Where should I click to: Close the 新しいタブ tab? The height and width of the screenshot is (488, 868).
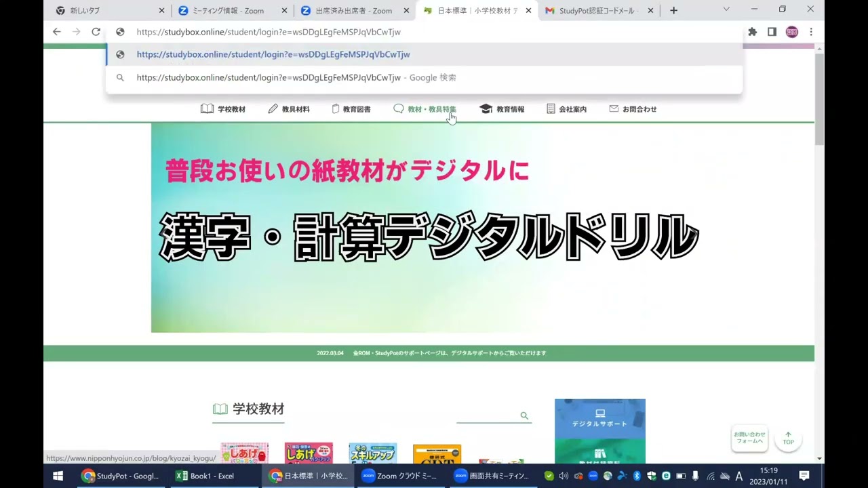coord(161,11)
